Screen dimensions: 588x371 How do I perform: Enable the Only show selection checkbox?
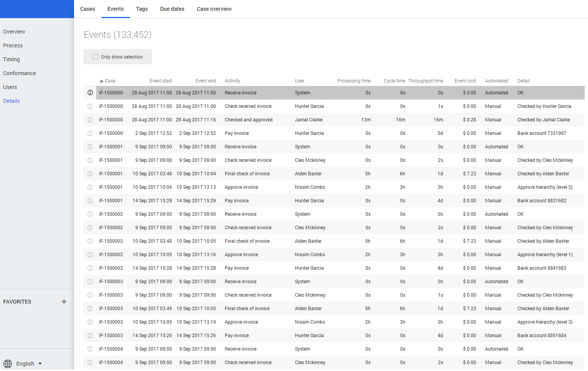(95, 57)
